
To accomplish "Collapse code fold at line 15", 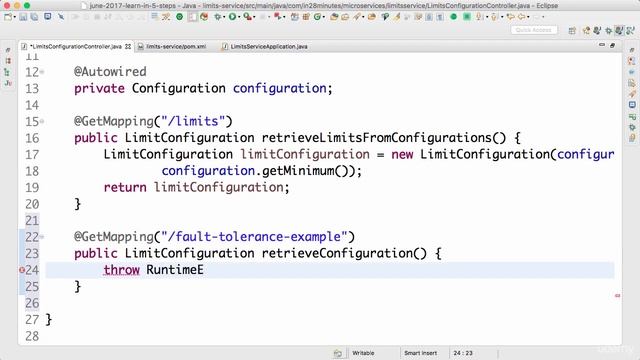I will [x=42, y=122].
